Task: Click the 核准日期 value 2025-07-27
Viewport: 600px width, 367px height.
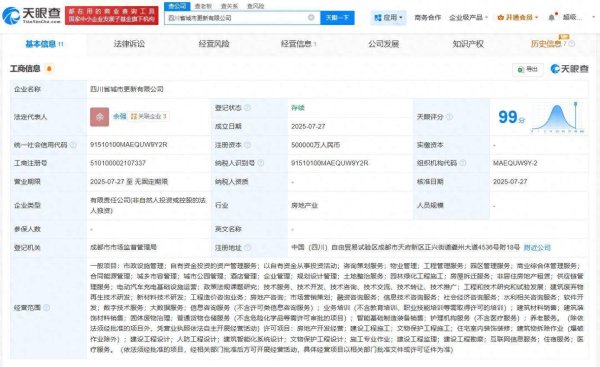Action: click(510, 181)
